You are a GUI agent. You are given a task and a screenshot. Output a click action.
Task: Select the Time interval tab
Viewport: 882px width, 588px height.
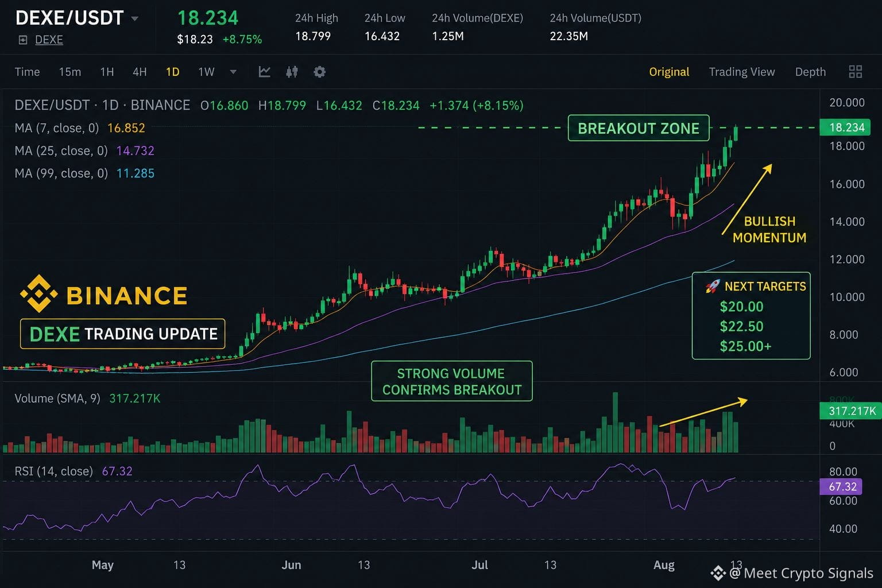coord(27,72)
